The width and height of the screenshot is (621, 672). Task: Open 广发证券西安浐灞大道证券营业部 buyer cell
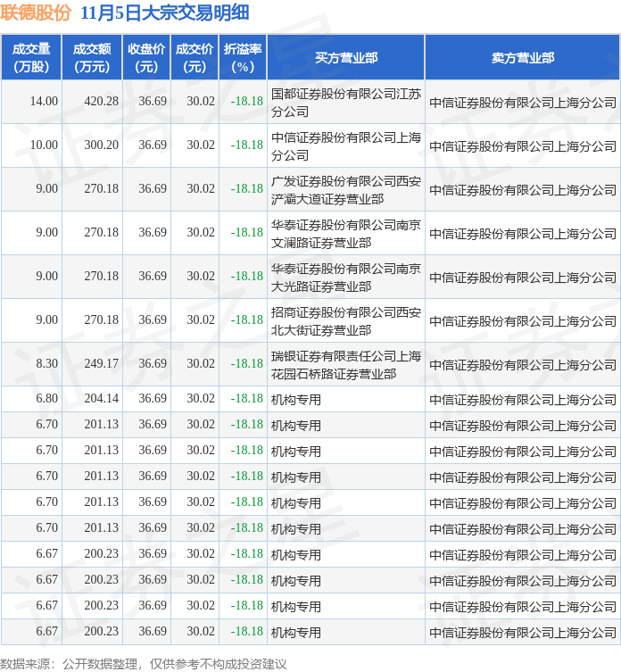click(345, 189)
